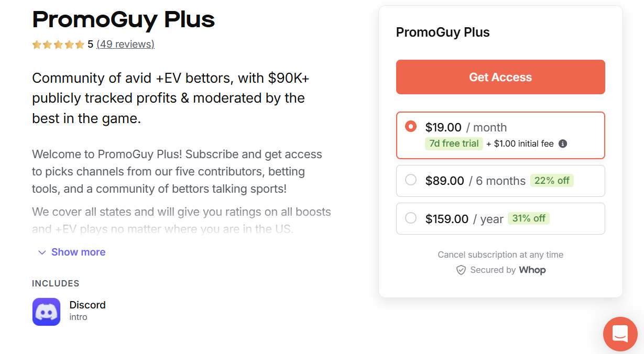Screen dimensions: 644x354
Task: Click the Get Access button
Action: tap(500, 76)
